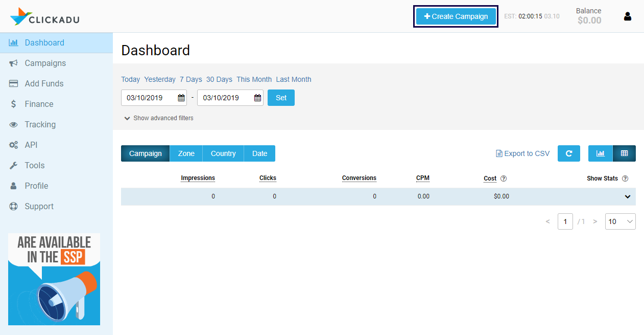
Task: Open calendar picker for end date
Action: [x=257, y=98]
